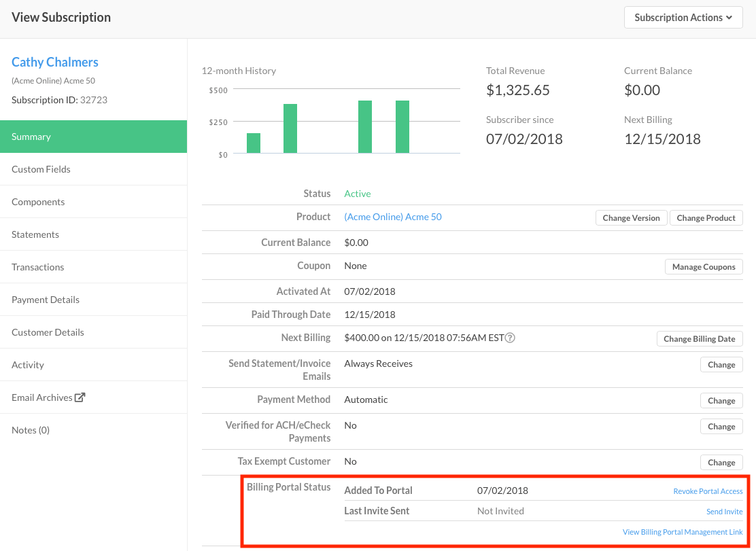
Task: View the Activity section
Action: (x=28, y=364)
